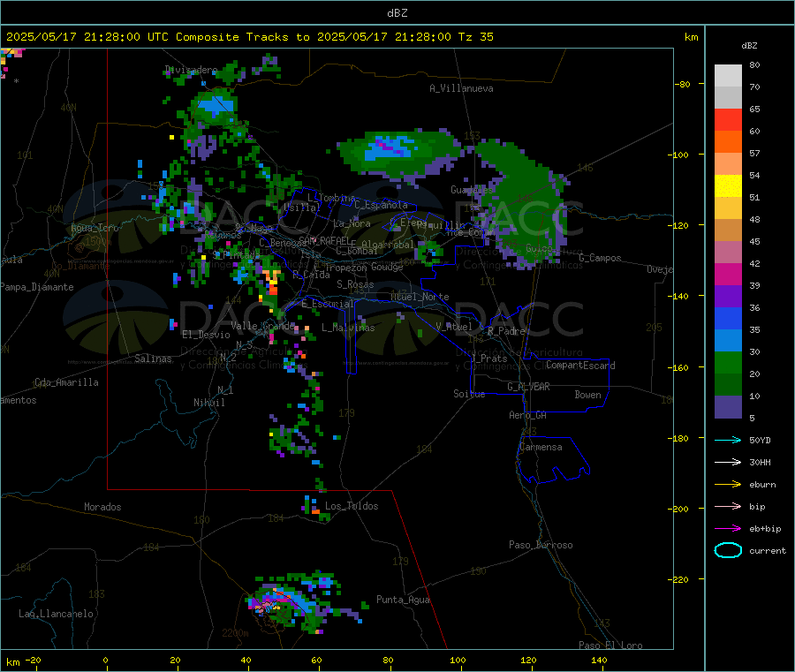Click the Valle_Grande map label
Image resolution: width=795 pixels, height=672 pixels.
click(263, 325)
